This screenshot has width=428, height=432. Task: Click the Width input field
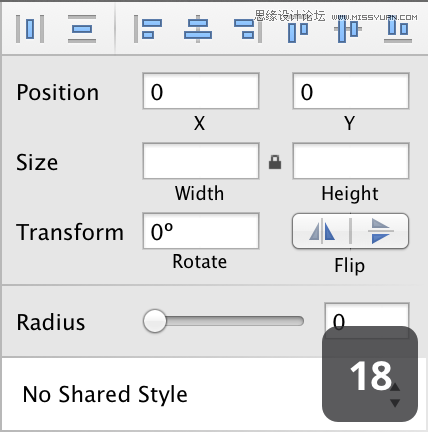(x=201, y=161)
